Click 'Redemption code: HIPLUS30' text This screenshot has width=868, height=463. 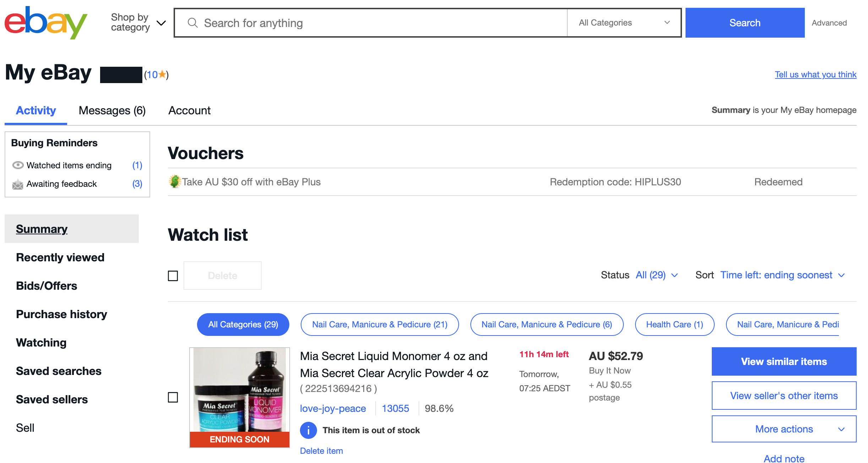pos(615,182)
